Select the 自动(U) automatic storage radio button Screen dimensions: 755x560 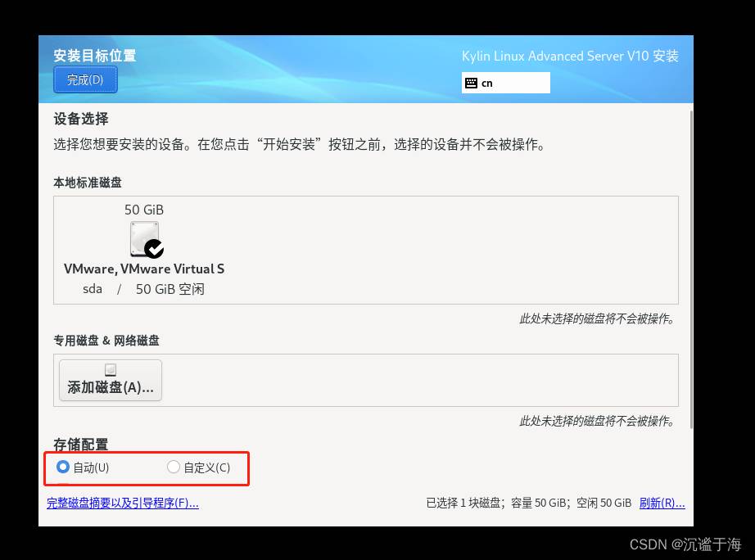[63, 467]
